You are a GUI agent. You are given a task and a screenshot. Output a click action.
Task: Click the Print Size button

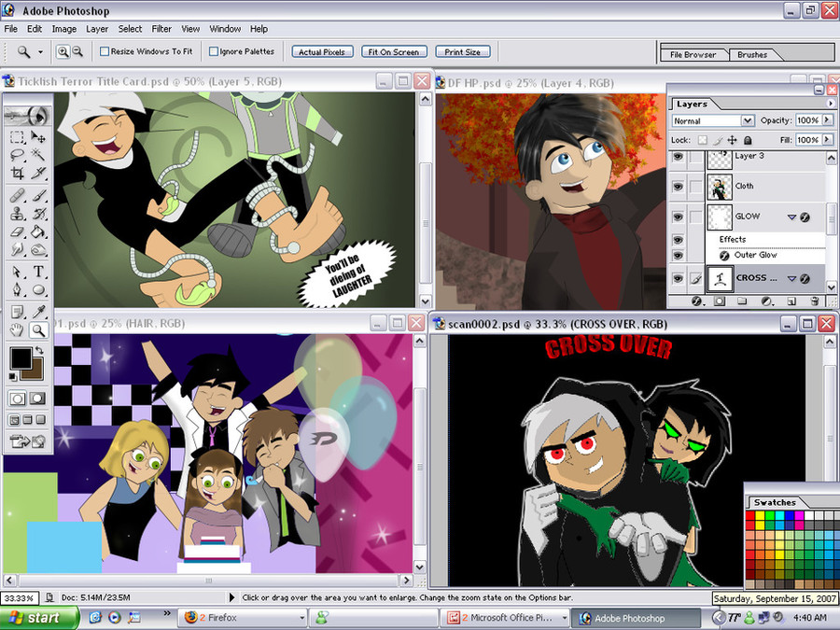click(462, 52)
